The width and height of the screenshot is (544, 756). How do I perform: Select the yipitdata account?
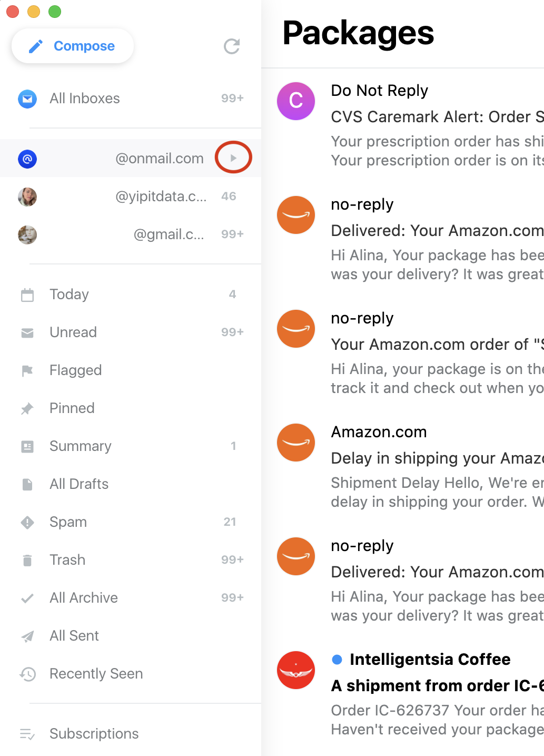[161, 197]
